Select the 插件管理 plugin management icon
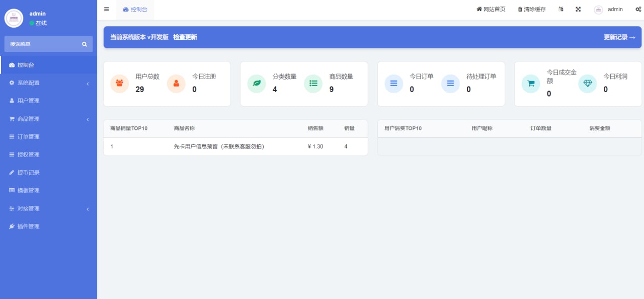 point(13,226)
